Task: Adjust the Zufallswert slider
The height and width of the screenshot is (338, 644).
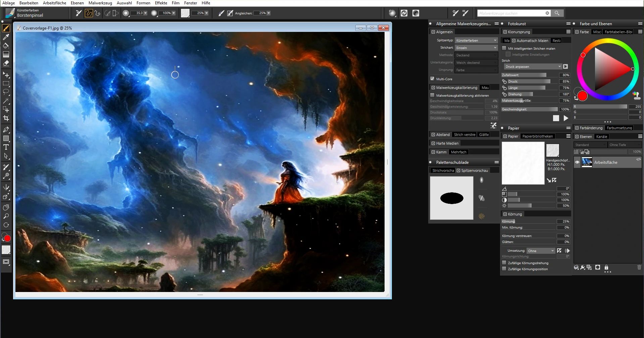Action: coord(530,75)
